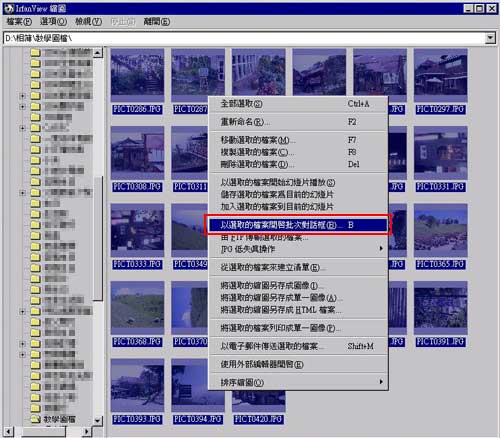Expand the JPG 低失真操作 submenu
The height and width of the screenshot is (438, 500).
[298, 249]
